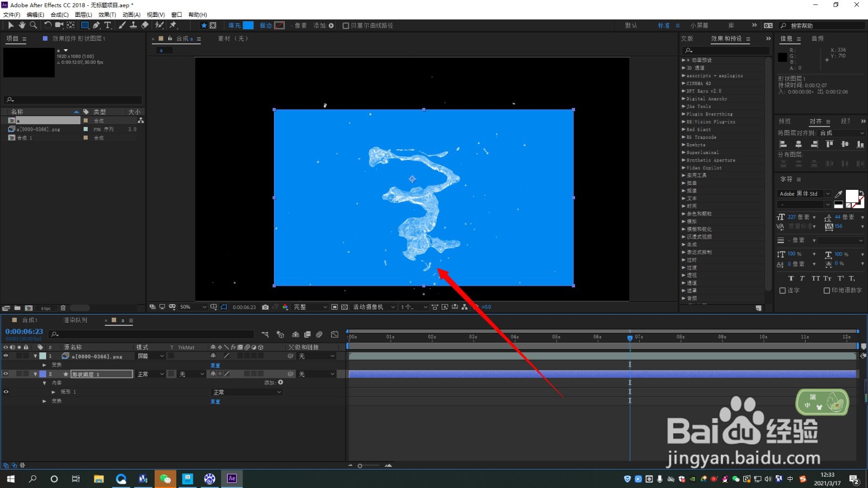Open the 完整 resolution dropdown
868x488 pixels.
pyautogui.click(x=310, y=307)
